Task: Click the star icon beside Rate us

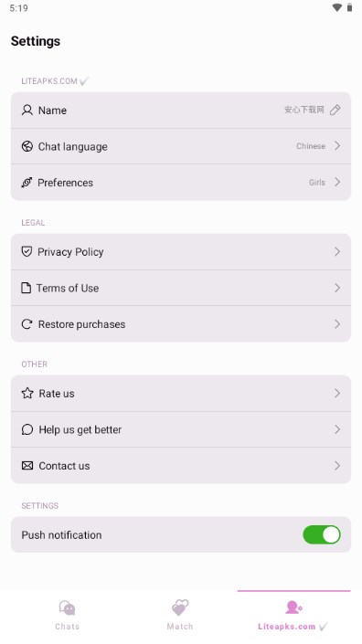Action: [x=27, y=393]
